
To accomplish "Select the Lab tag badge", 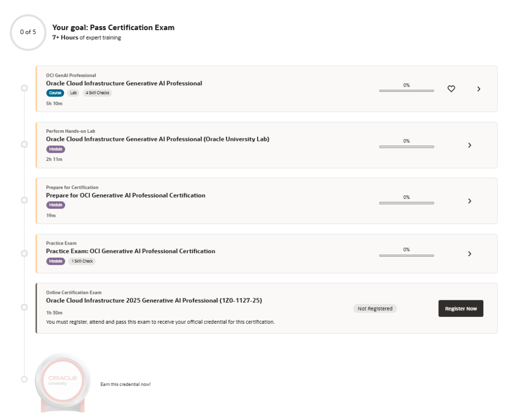I will [73, 93].
